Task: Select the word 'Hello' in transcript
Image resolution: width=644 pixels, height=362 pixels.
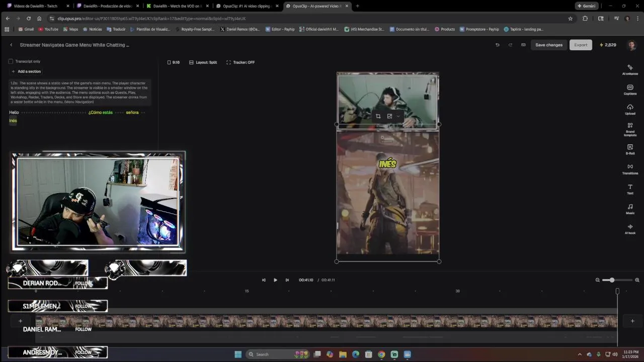Action: point(14,113)
